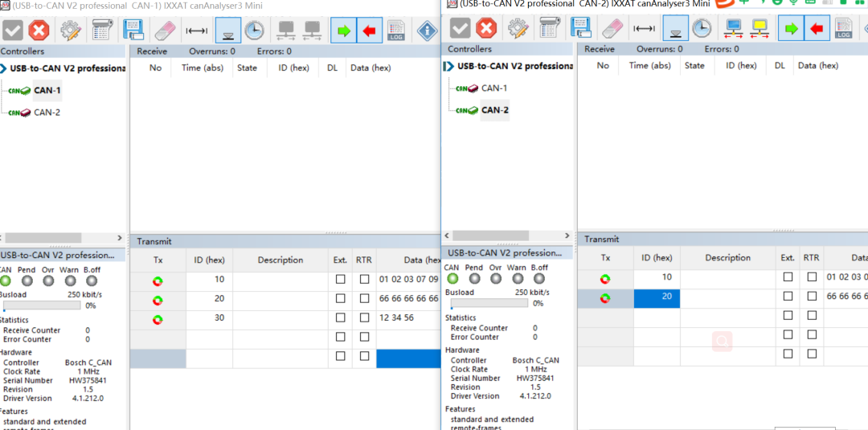Click the double-arrow width icon in CAN-1 toolbar
The image size is (868, 430).
pyautogui.click(x=197, y=31)
